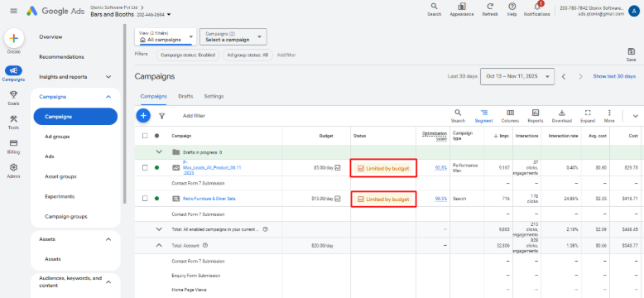
Task: Toggle status dot for Retro Furniture campaign
Action: 156,199
